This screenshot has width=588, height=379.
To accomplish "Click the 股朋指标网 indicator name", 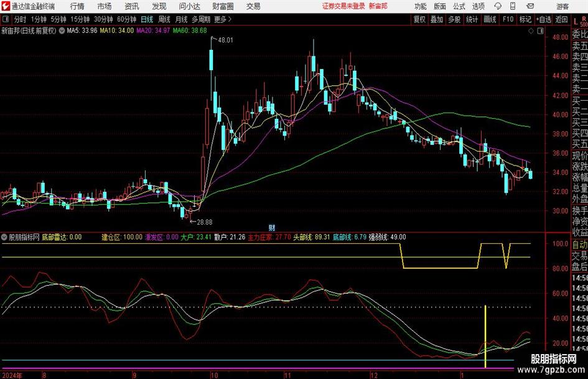I will point(24,237).
